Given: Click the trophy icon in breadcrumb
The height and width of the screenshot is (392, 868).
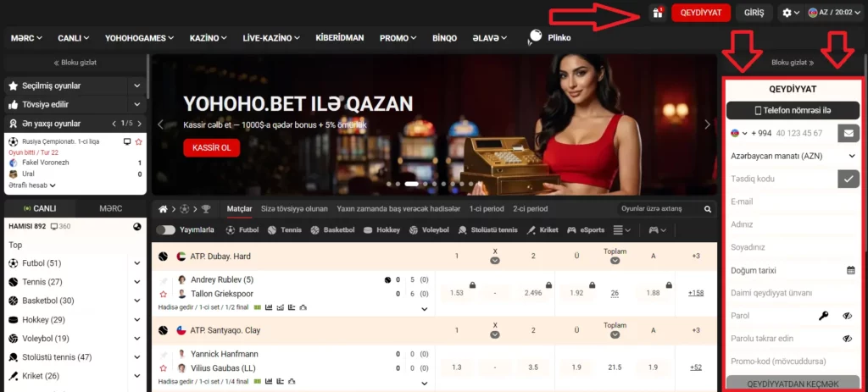Looking at the screenshot, I should [206, 209].
